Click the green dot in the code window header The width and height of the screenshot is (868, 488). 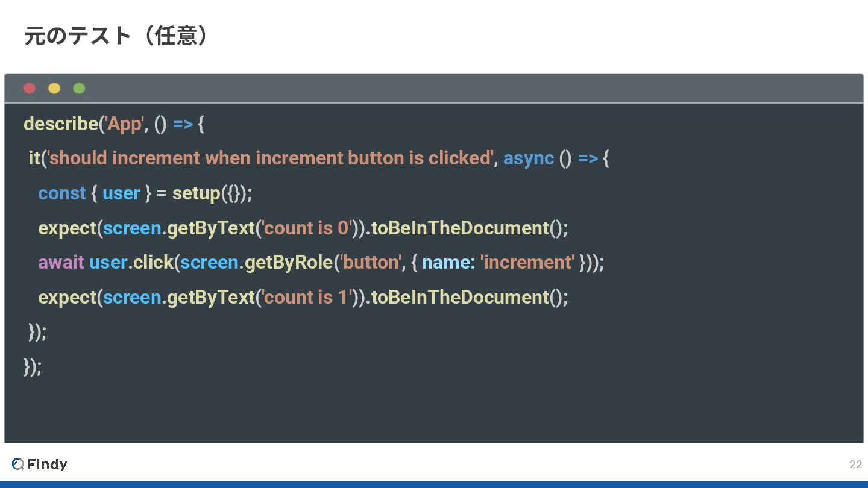point(79,89)
